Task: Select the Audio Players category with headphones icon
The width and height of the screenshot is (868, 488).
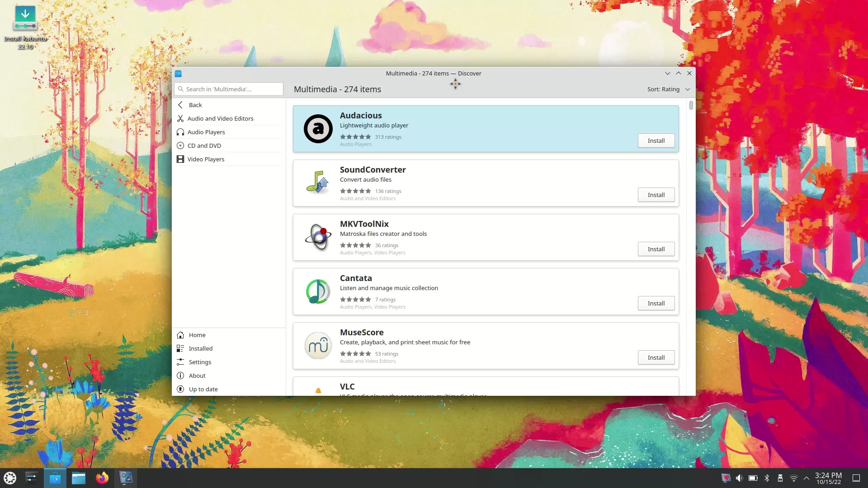Action: coord(206,132)
